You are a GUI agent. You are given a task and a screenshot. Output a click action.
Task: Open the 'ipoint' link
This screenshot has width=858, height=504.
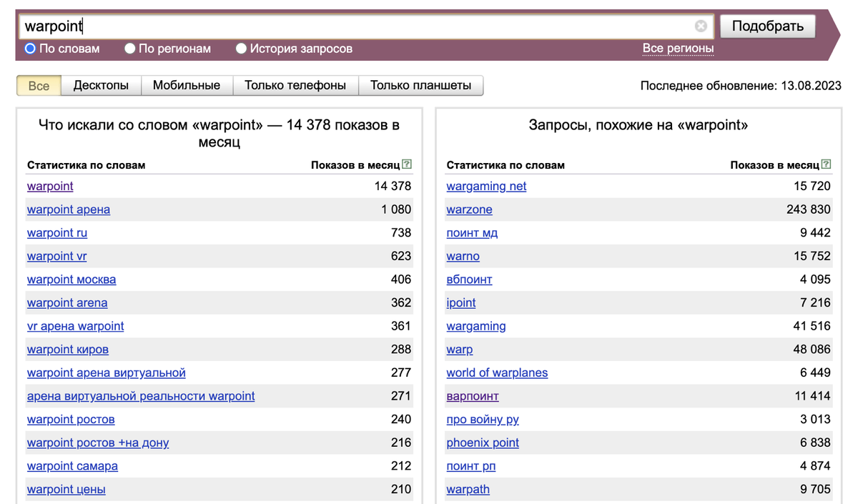coord(461,303)
